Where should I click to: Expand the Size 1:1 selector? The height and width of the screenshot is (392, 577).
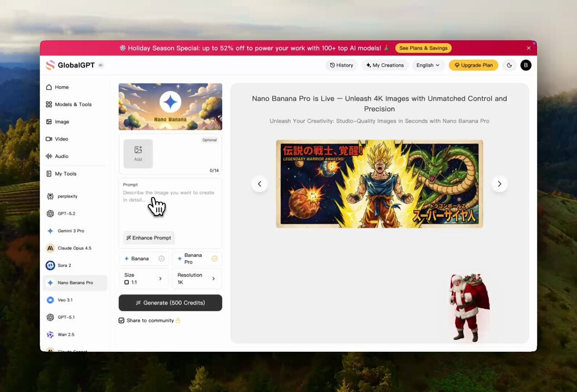click(144, 279)
